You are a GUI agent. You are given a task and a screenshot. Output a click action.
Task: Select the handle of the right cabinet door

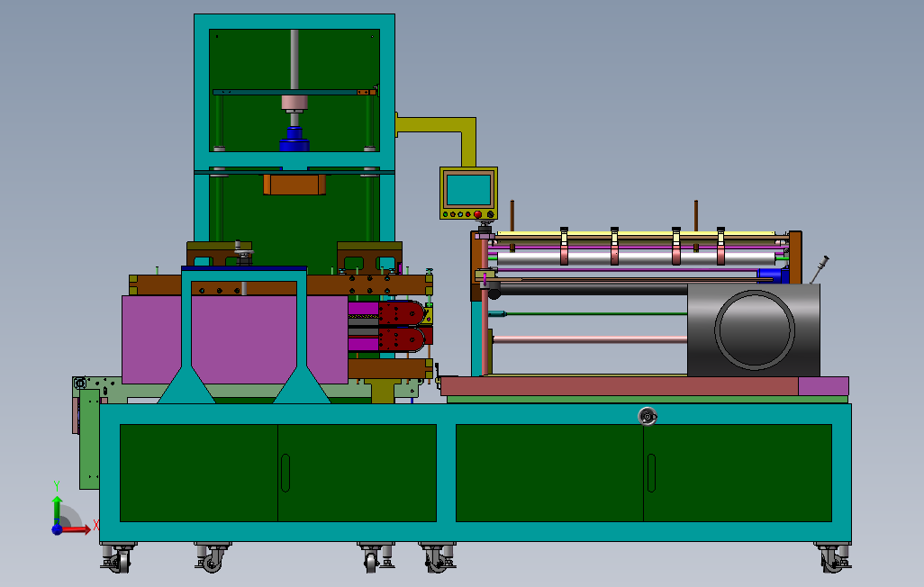651,473
